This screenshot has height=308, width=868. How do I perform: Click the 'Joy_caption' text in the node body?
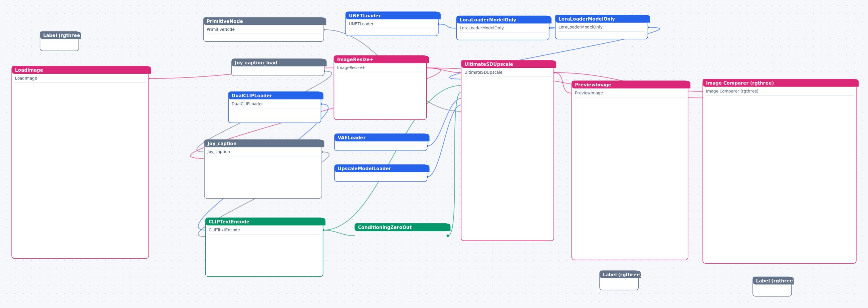pyautogui.click(x=218, y=151)
